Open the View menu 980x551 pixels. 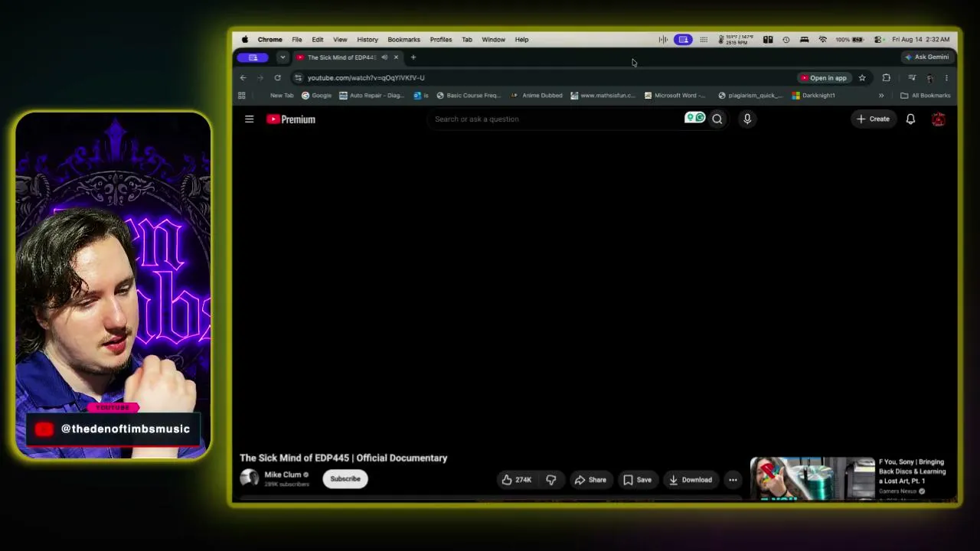(340, 40)
